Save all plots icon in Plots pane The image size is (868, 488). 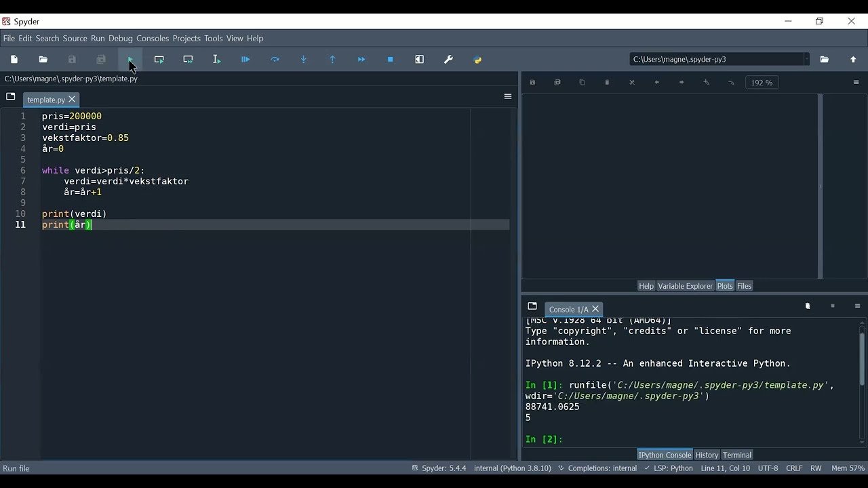pyautogui.click(x=557, y=83)
